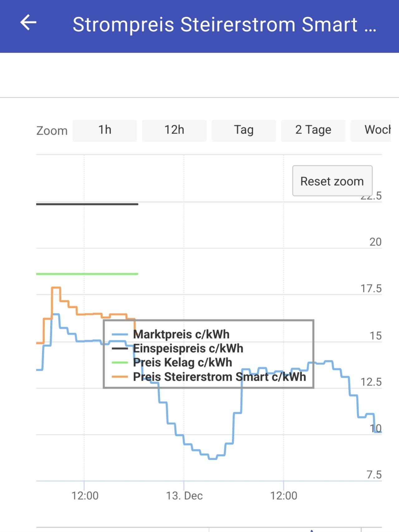Click the black Einspeispreis legend line swatch
Image resolution: width=399 pixels, height=532 pixels.
click(x=120, y=348)
